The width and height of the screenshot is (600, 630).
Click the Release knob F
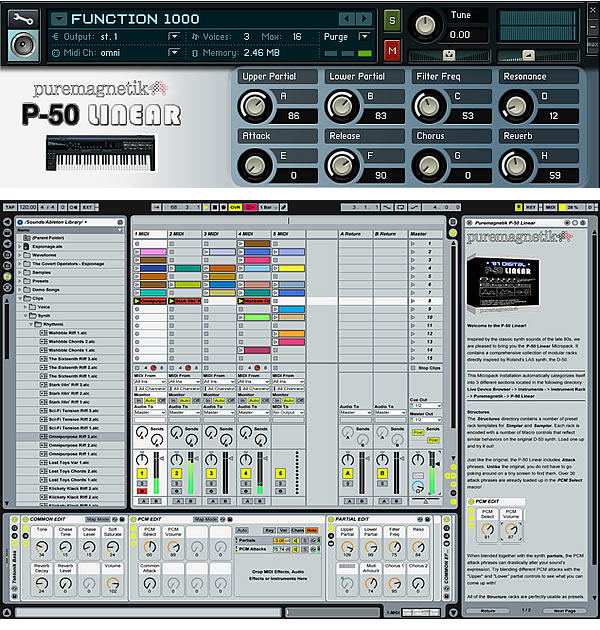point(342,166)
